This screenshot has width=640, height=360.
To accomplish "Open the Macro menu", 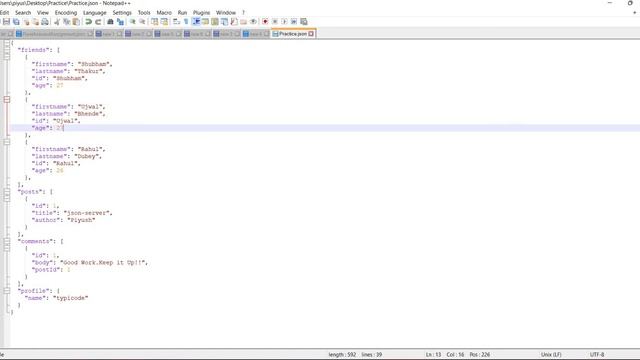I will (x=164, y=13).
